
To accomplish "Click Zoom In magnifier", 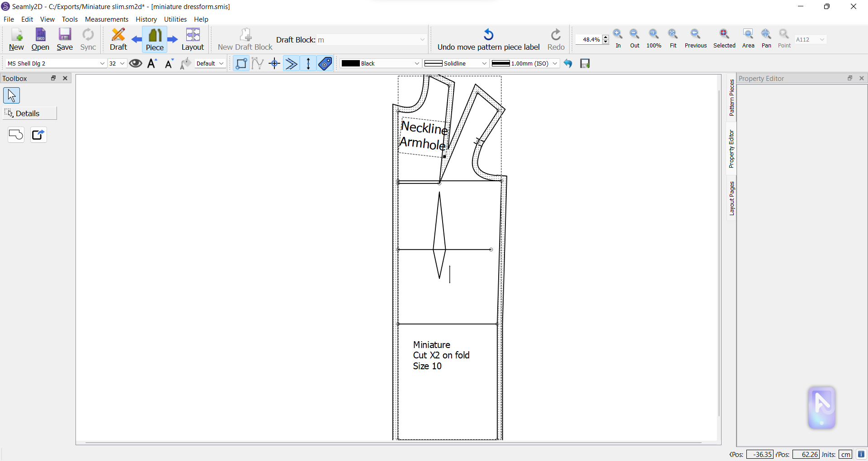I will (618, 38).
